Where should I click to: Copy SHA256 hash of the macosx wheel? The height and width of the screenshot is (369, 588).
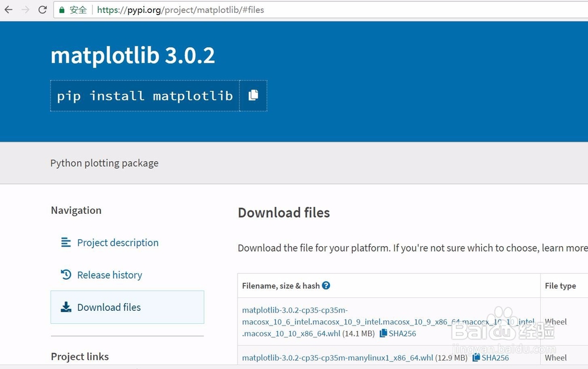(398, 333)
